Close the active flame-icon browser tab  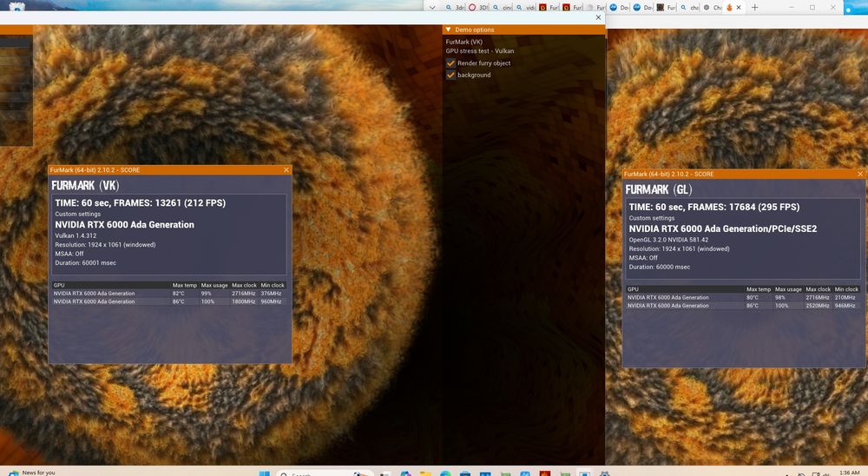[739, 7]
